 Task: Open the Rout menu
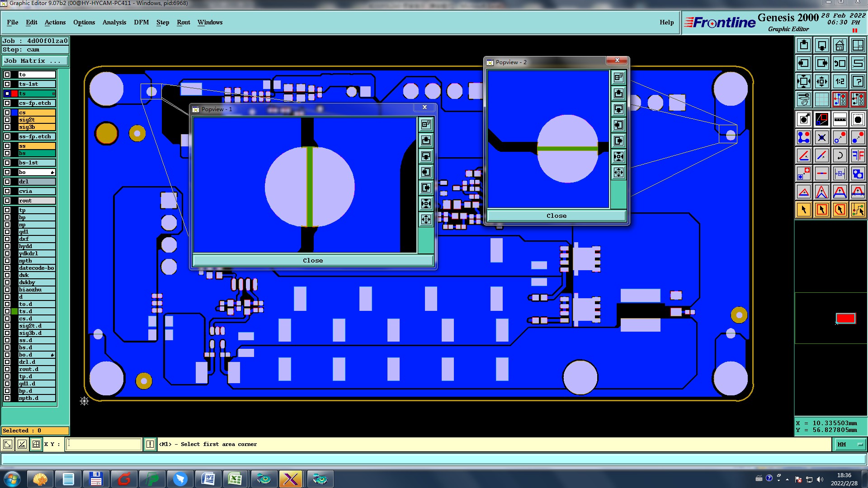183,22
